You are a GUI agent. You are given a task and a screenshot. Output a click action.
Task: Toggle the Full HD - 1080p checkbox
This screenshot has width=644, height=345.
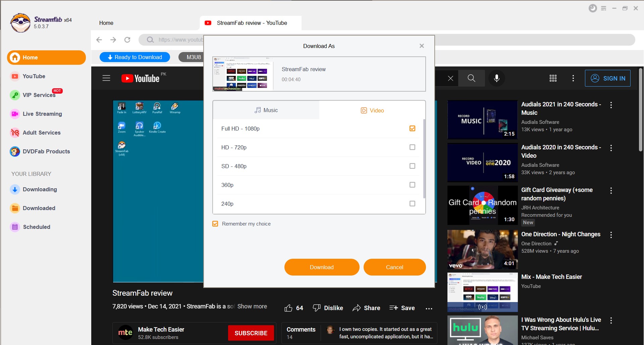click(412, 128)
